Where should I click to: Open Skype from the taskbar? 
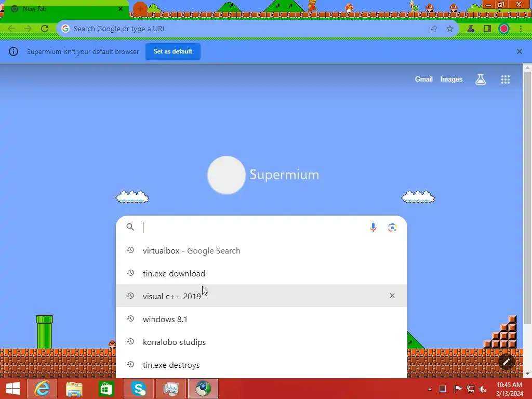pyautogui.click(x=138, y=389)
